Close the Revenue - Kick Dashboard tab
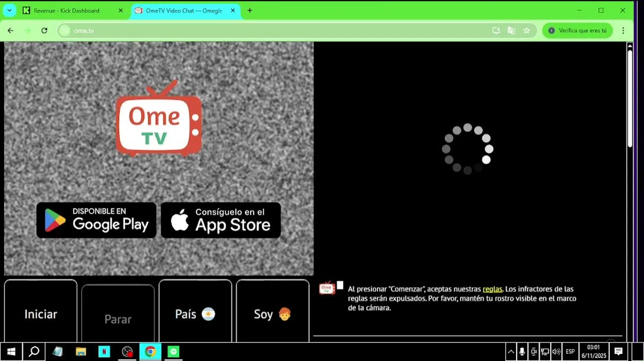The image size is (644, 361). click(120, 11)
